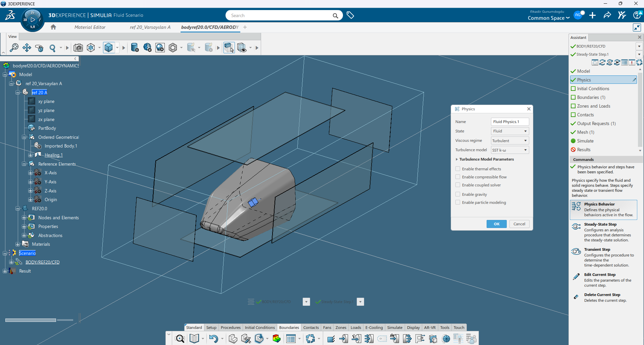Click the home icon tab

pos(53,27)
